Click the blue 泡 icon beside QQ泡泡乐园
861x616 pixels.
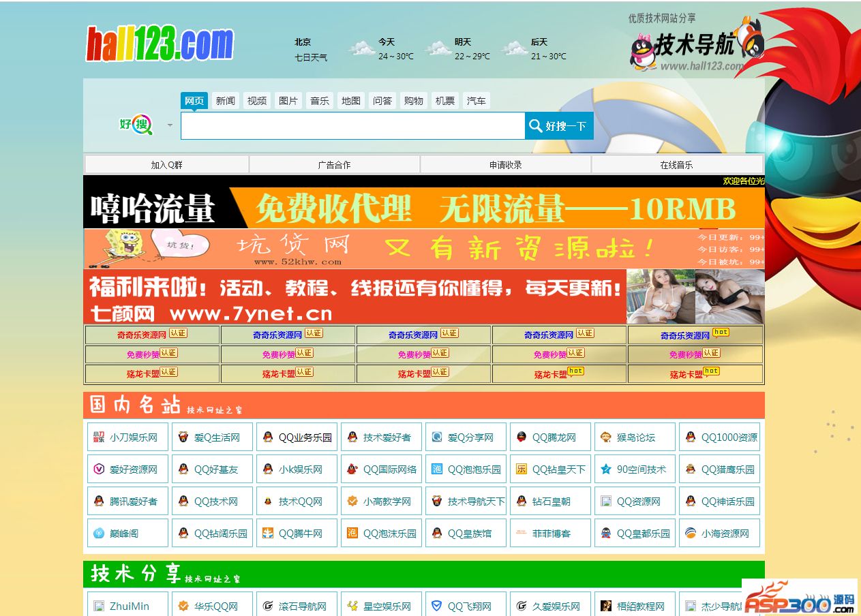tap(437, 469)
